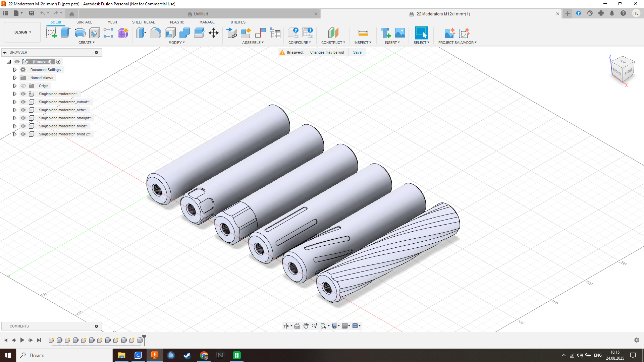Select the Combine tool
This screenshot has height=362, width=644.
pyautogui.click(x=184, y=33)
